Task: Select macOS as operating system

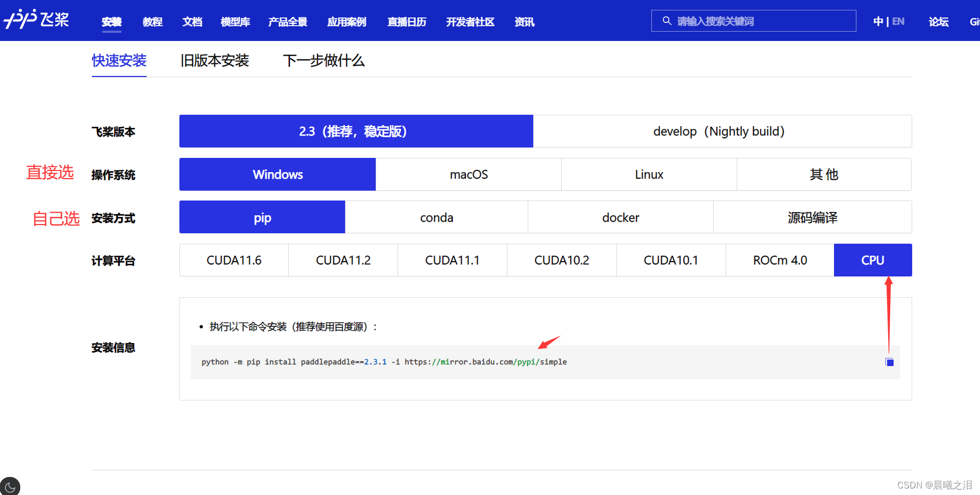Action: click(469, 174)
